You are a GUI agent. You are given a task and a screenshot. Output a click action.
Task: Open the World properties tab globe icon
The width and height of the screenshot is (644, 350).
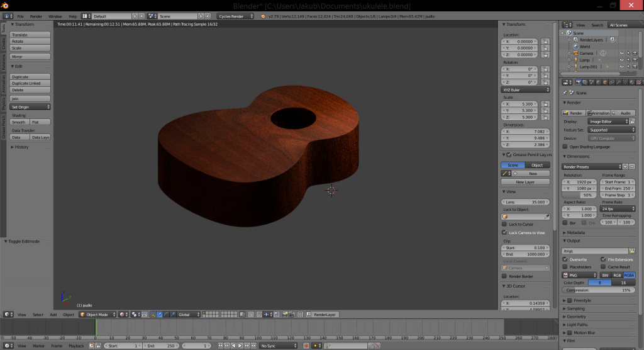tap(599, 82)
